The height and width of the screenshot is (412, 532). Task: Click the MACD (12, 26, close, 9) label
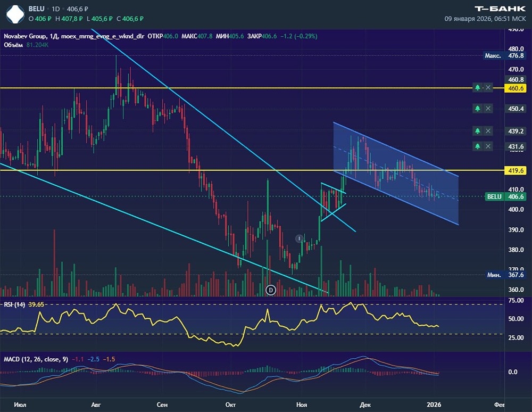(36, 359)
